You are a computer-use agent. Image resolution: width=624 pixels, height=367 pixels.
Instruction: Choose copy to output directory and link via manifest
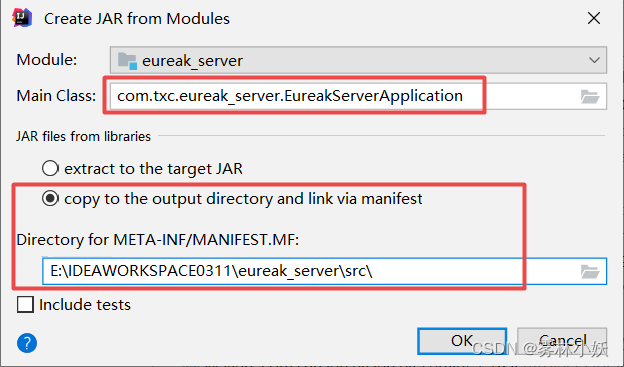tap(50, 198)
